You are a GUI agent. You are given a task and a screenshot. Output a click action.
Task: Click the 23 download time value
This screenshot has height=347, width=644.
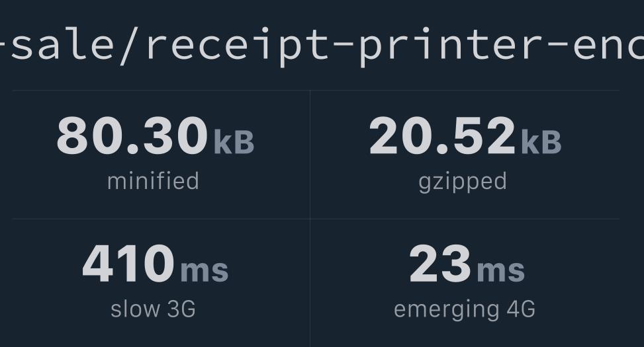coord(440,264)
